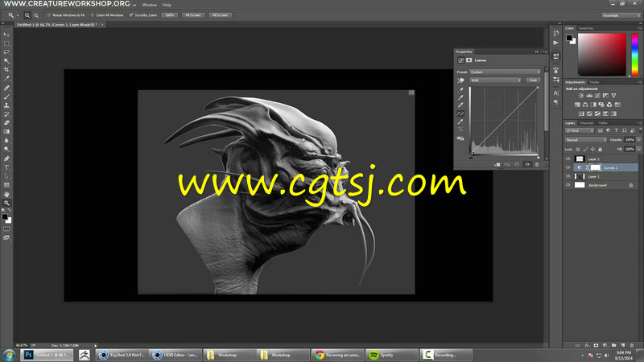Screen dimensions: 644x362
Task: Select the History Brush tool
Action: coord(6,114)
